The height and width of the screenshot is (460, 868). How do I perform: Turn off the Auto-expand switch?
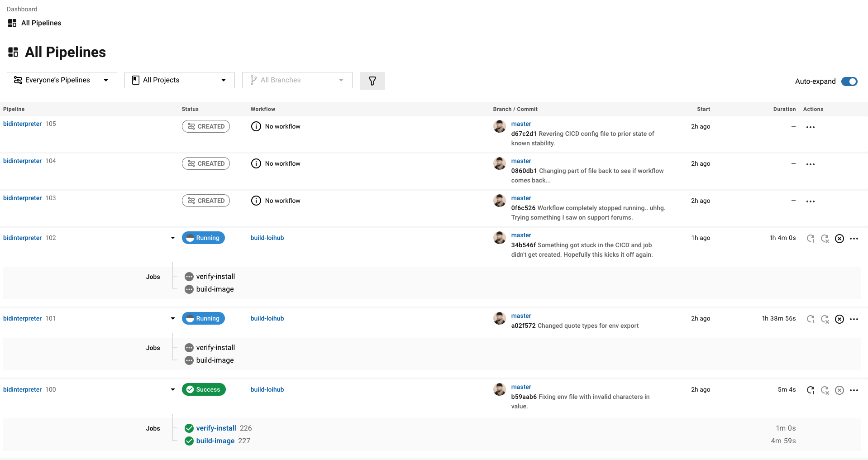(x=849, y=81)
